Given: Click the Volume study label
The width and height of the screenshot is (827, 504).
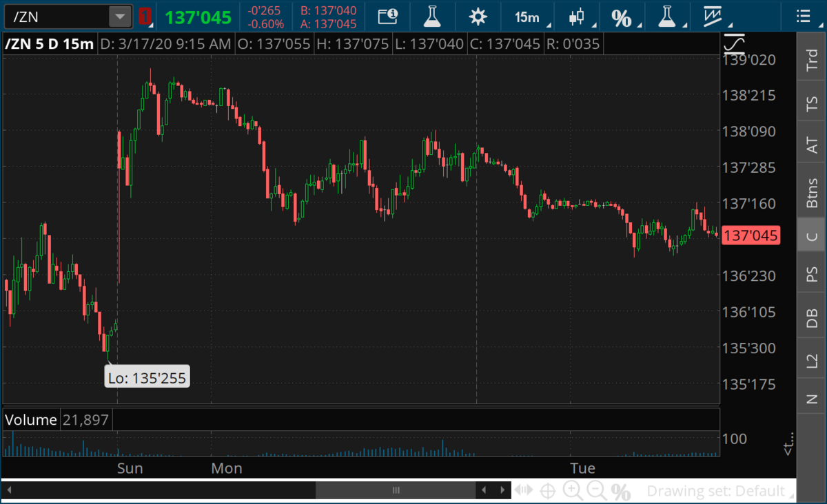Looking at the screenshot, I should coord(31,419).
